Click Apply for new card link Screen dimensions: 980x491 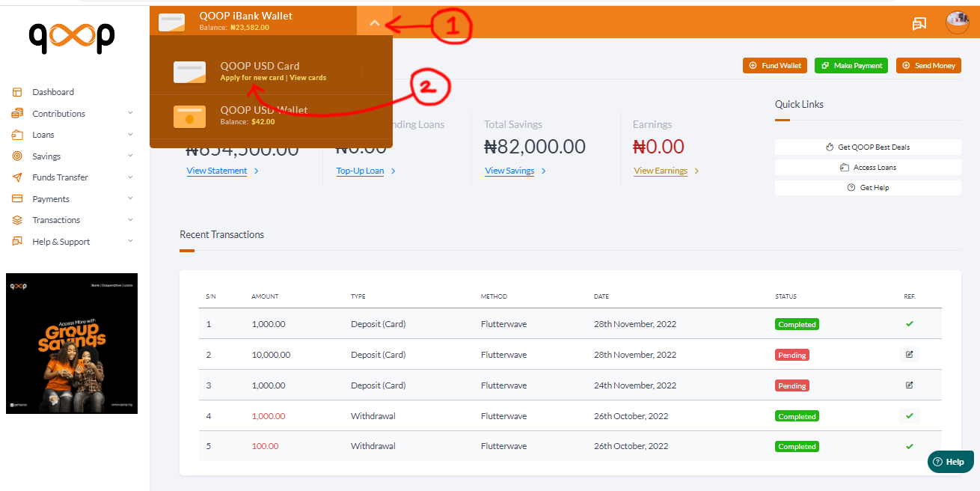[x=252, y=78]
